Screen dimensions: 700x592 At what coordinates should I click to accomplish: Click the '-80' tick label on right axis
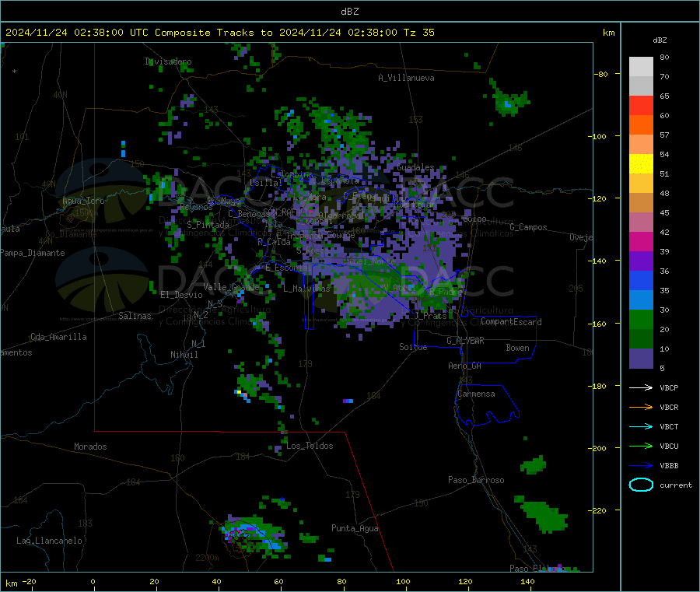tap(601, 74)
